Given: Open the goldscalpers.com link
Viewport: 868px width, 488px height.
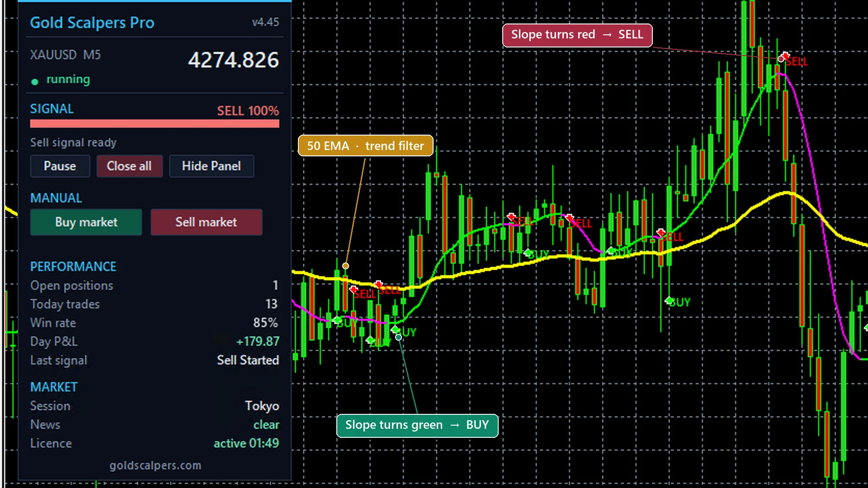Looking at the screenshot, I should [155, 465].
